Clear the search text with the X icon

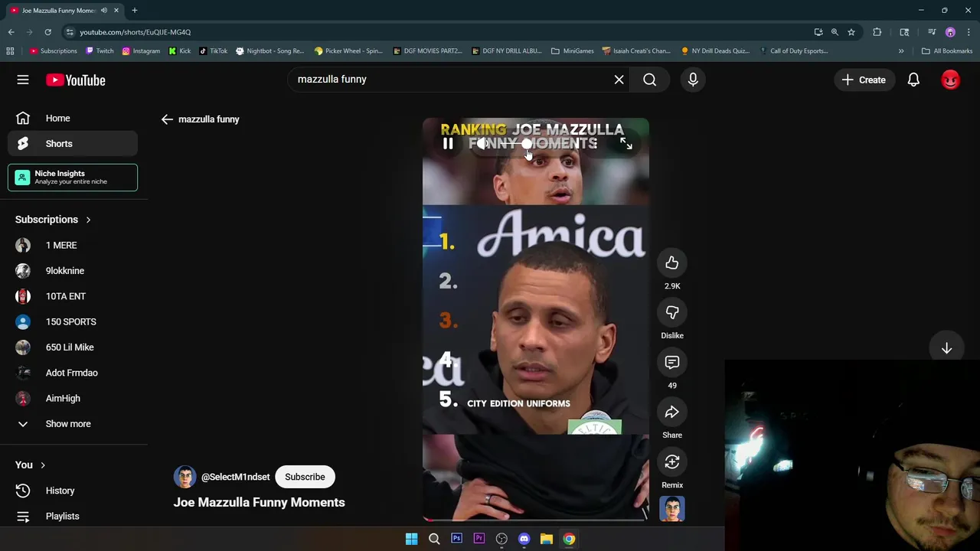pyautogui.click(x=619, y=80)
